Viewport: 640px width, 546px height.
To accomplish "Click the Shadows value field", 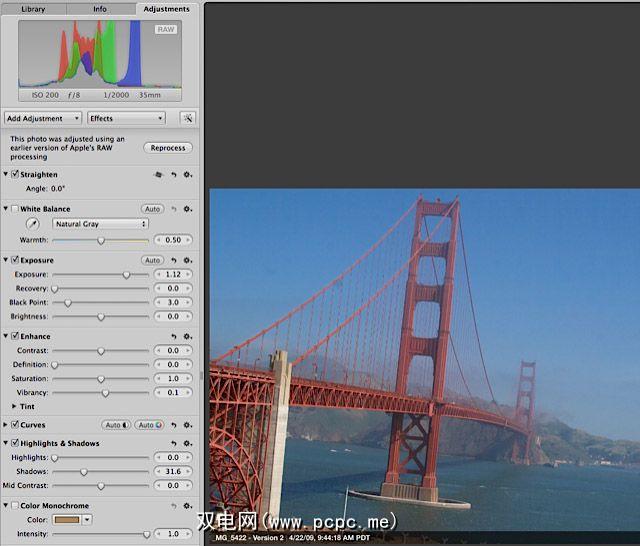I will (172, 471).
